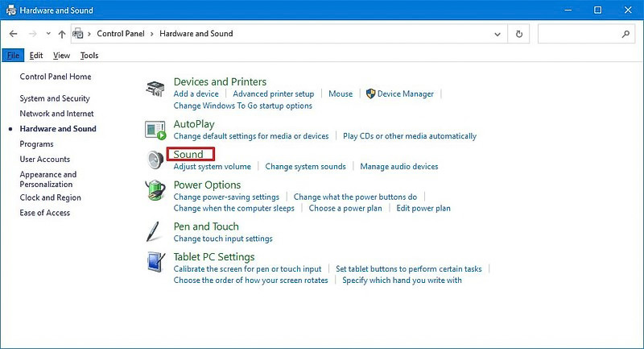Open Appearance and Personalization in sidebar
This screenshot has width=644, height=349.
(x=48, y=179)
